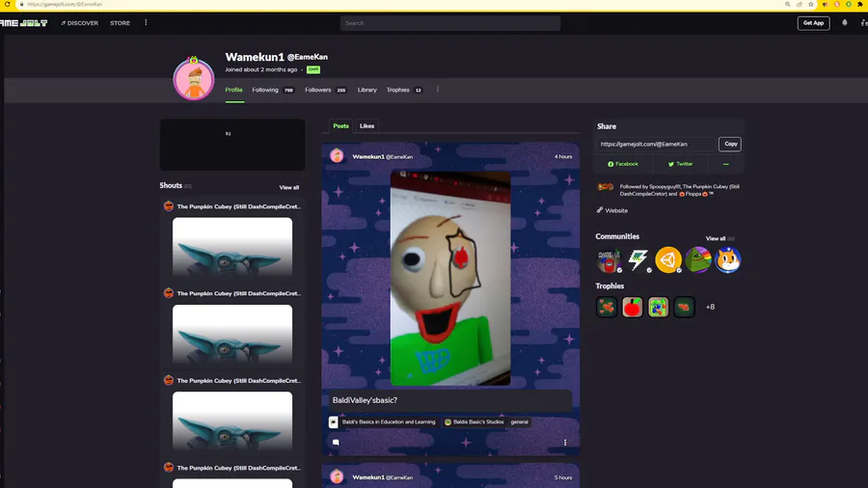
Task: Open the first shout's Yoda image
Action: coord(232,246)
